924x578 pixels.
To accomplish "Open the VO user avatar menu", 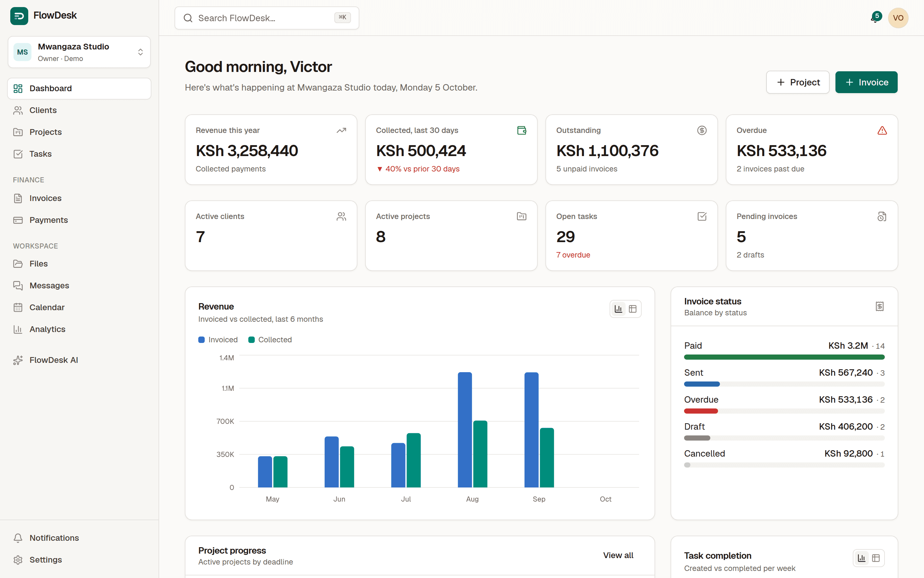I will [898, 18].
